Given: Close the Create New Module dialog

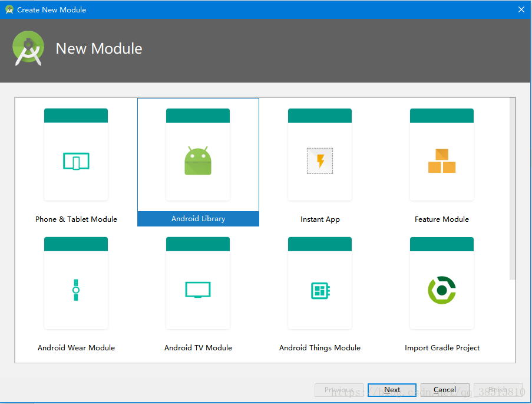Looking at the screenshot, I should click(x=521, y=9).
